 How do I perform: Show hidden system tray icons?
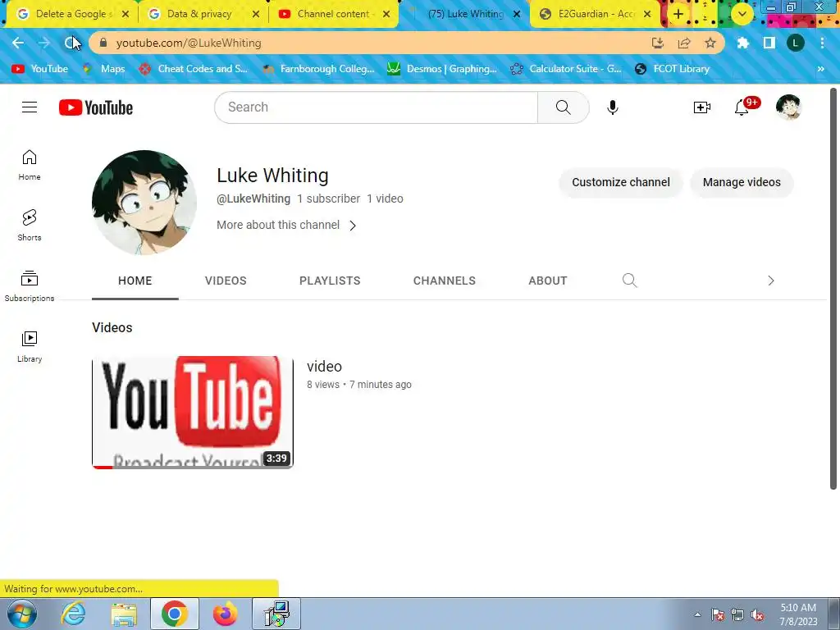click(697, 614)
